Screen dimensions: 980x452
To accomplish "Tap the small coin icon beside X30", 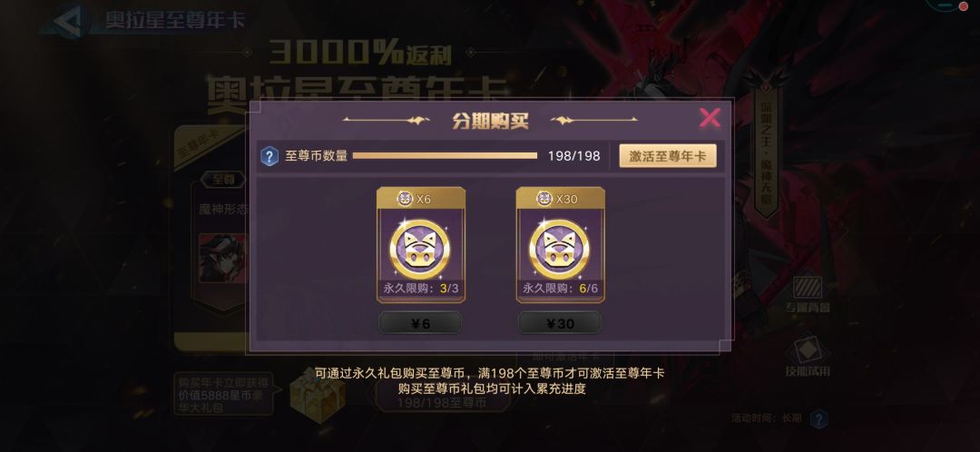I will 544,199.
